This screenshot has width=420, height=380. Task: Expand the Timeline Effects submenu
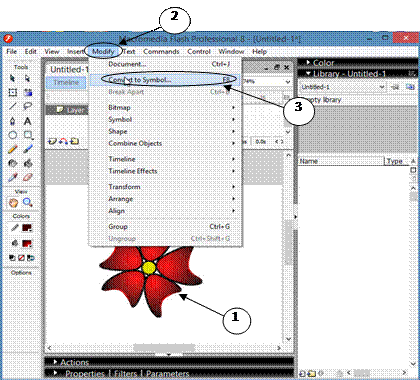(x=165, y=171)
